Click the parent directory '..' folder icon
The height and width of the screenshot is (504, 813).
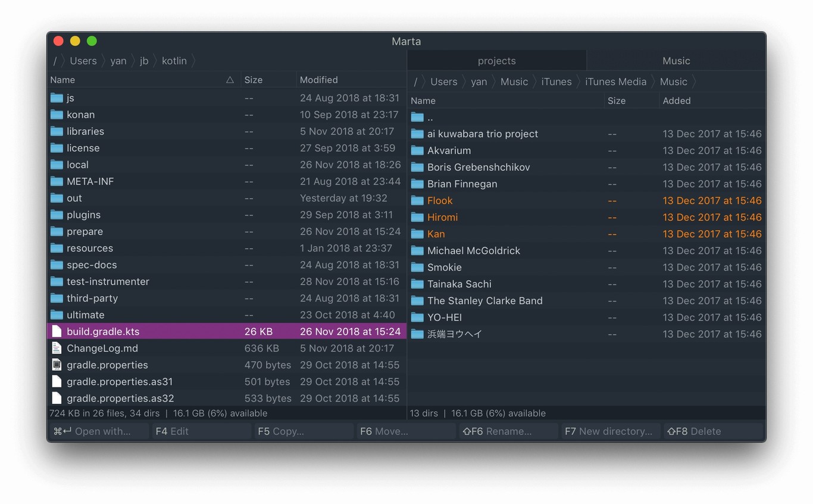(x=417, y=117)
